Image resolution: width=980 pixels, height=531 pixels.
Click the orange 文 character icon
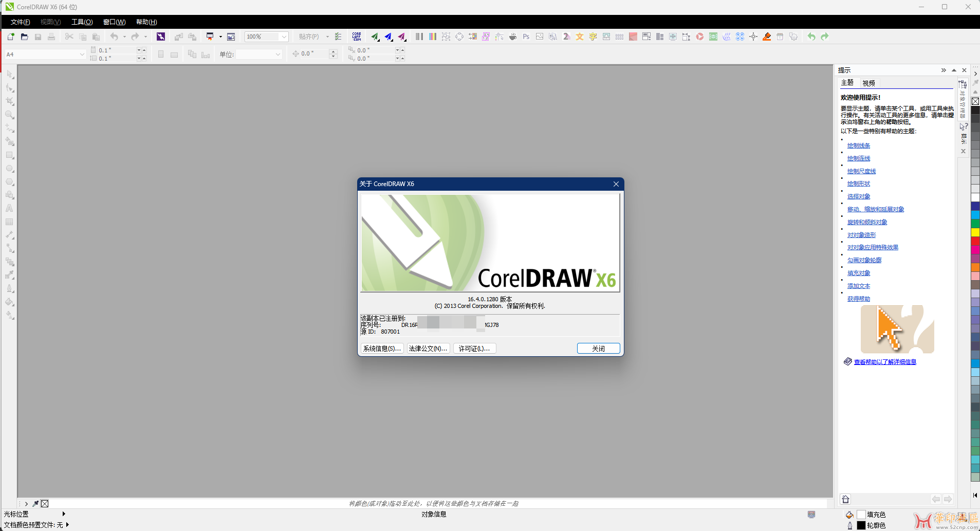tap(580, 36)
